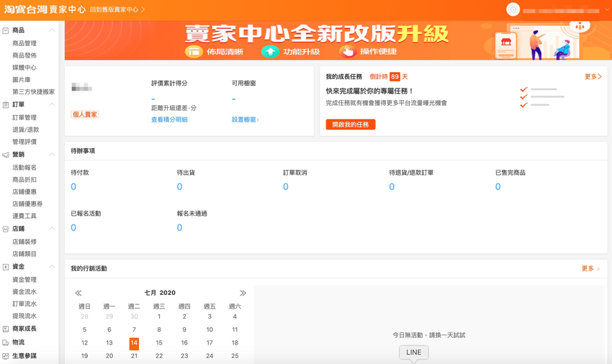Click the 七月 2020 calendar header
This screenshot has width=612, height=364.
tap(160, 293)
